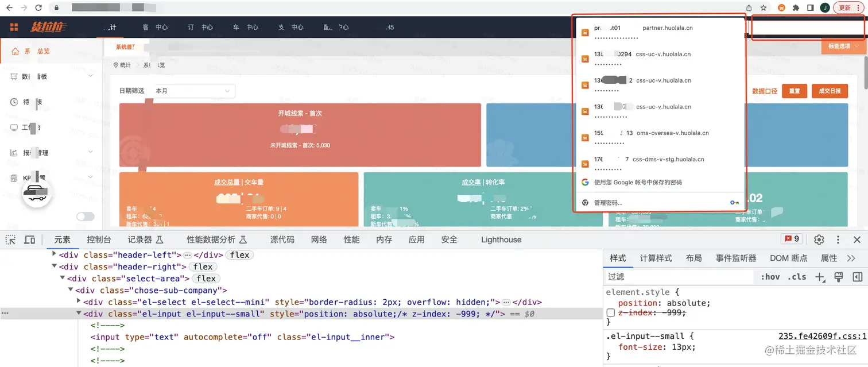Open the 管理密码 key icon
868x367 pixels.
click(x=734, y=203)
